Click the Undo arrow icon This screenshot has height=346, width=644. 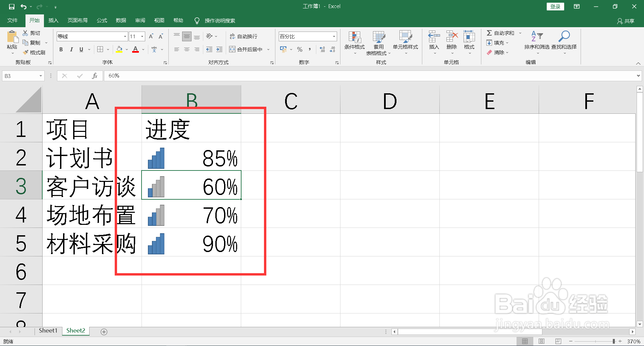pos(23,7)
